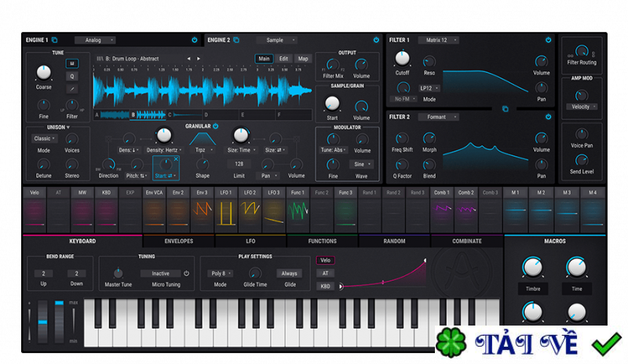Select the Env 3 modulation slot
The width and height of the screenshot is (628, 364).
click(202, 209)
